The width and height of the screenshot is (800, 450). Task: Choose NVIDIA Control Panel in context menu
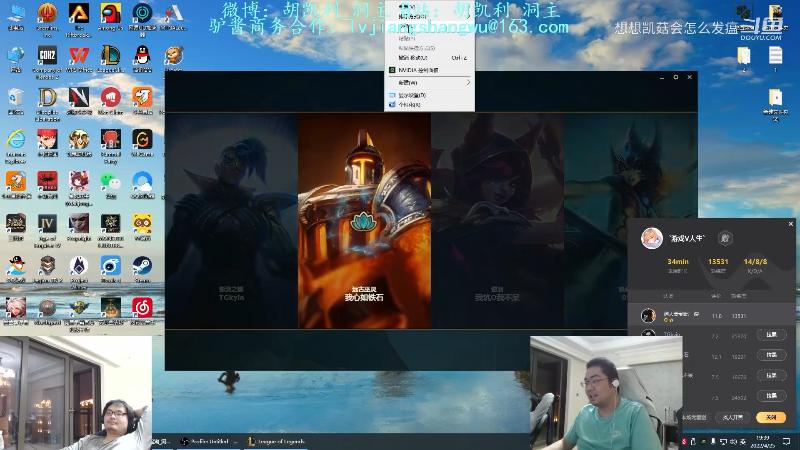(430, 70)
